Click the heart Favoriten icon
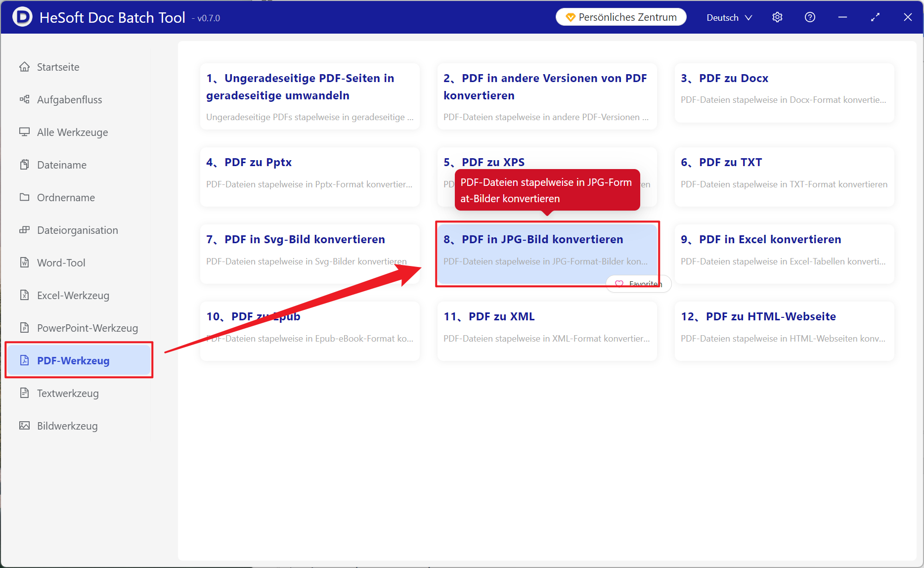The image size is (924, 568). click(x=619, y=284)
